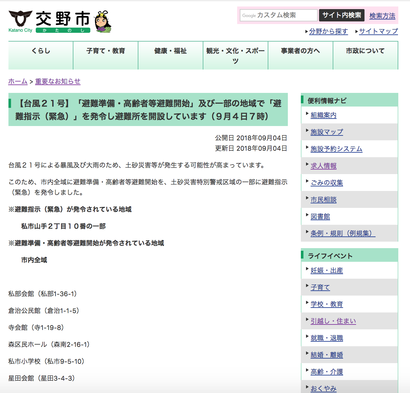Open the 市政について navigation tab

pos(365,55)
